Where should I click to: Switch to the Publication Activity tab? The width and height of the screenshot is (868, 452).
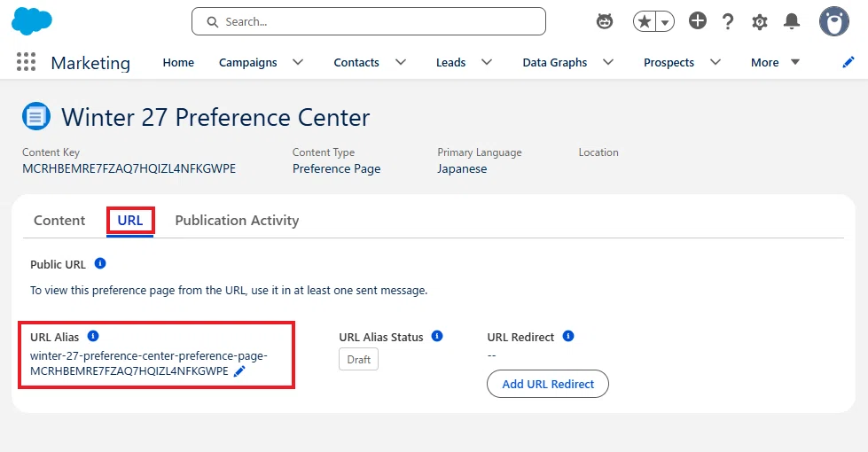tap(237, 220)
